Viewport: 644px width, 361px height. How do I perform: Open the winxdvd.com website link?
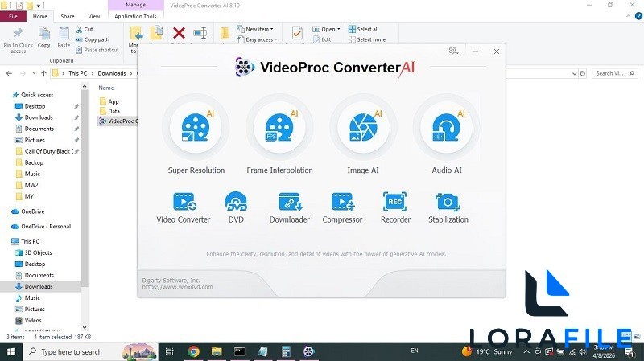tap(177, 287)
